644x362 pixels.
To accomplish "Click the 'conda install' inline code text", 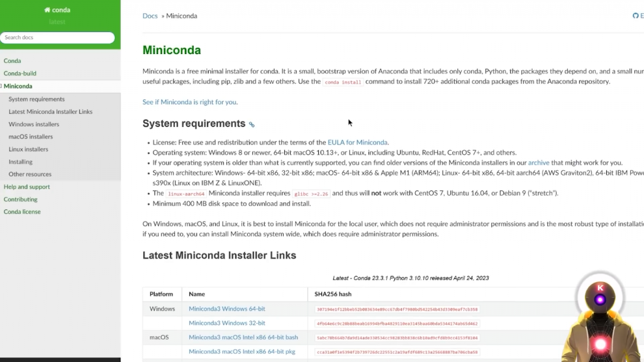I will coord(343,82).
